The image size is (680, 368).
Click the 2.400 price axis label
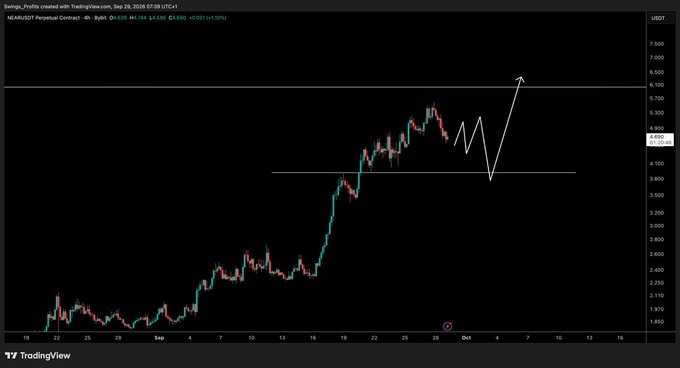click(x=657, y=270)
